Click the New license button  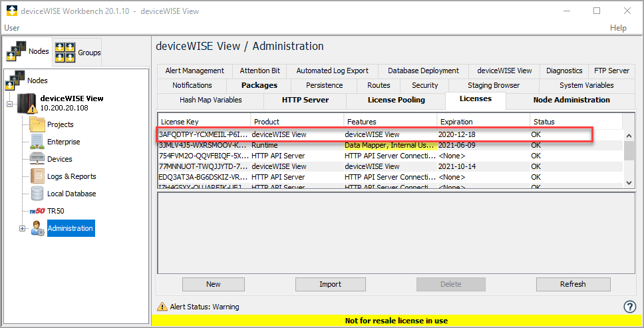coord(213,284)
